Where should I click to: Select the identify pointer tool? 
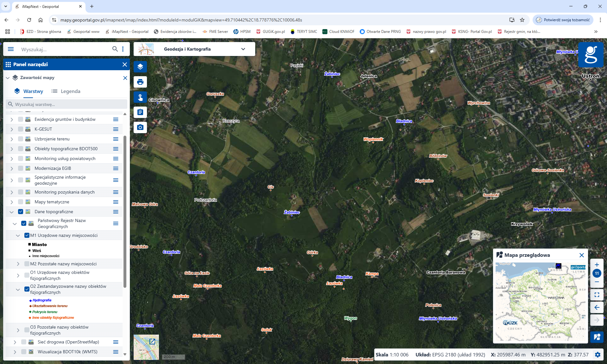click(x=140, y=97)
